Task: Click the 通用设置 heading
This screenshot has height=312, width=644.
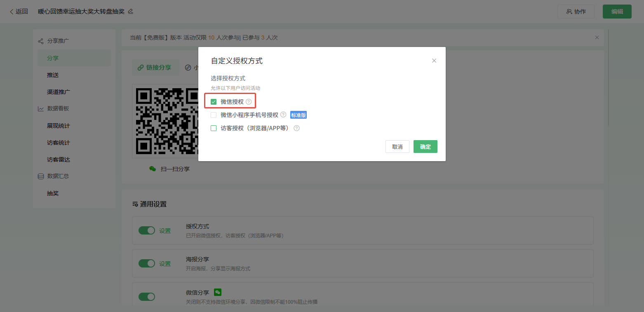Action: click(x=153, y=204)
